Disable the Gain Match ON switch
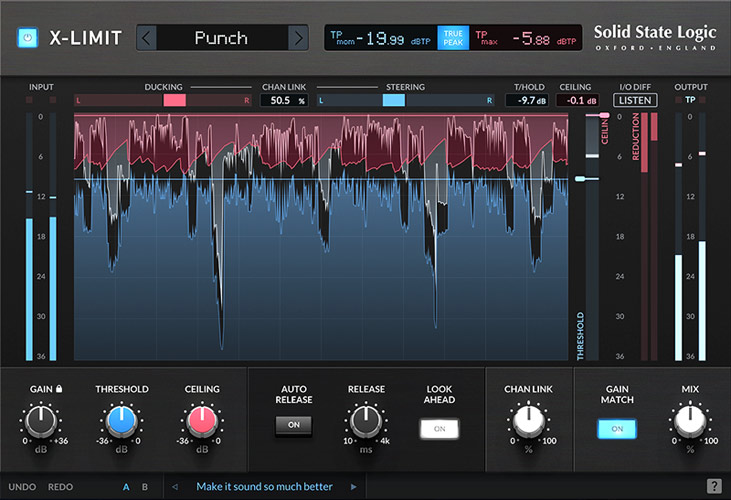The height and width of the screenshot is (500, 731). click(616, 428)
